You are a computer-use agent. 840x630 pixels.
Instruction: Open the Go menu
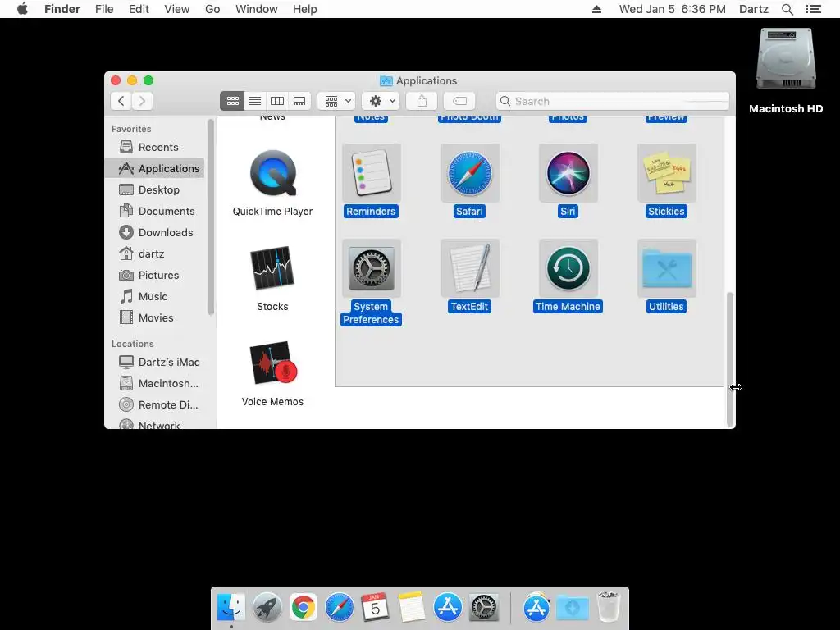(212, 9)
